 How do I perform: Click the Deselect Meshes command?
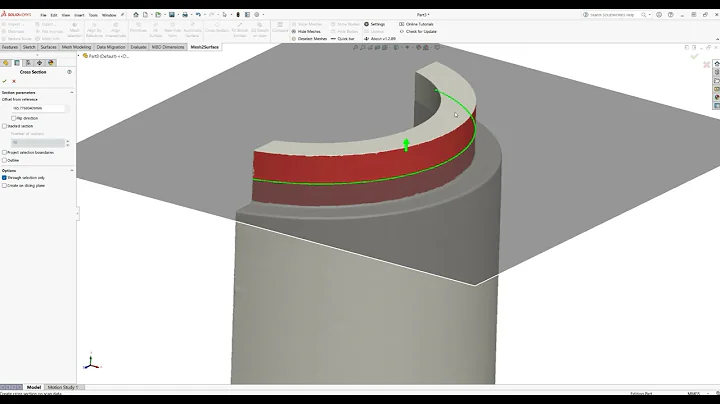(x=309, y=39)
